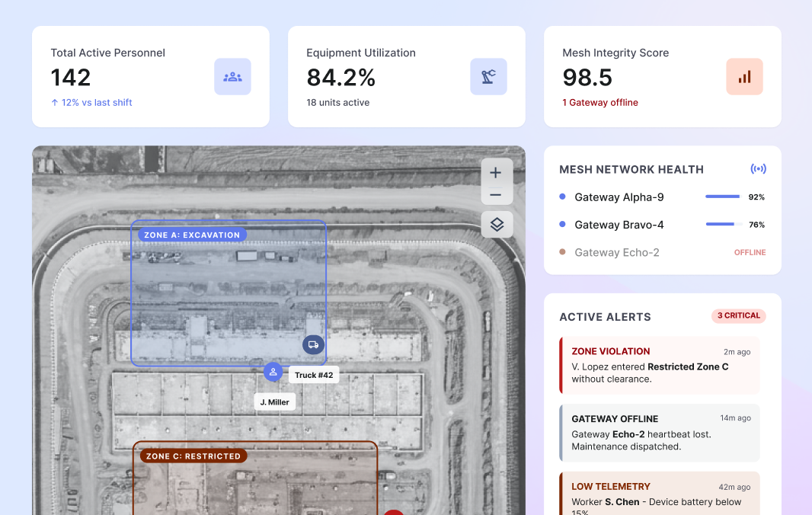This screenshot has width=812, height=515.
Task: Toggle the status dot for Gateway Alpha-9
Action: (563, 197)
